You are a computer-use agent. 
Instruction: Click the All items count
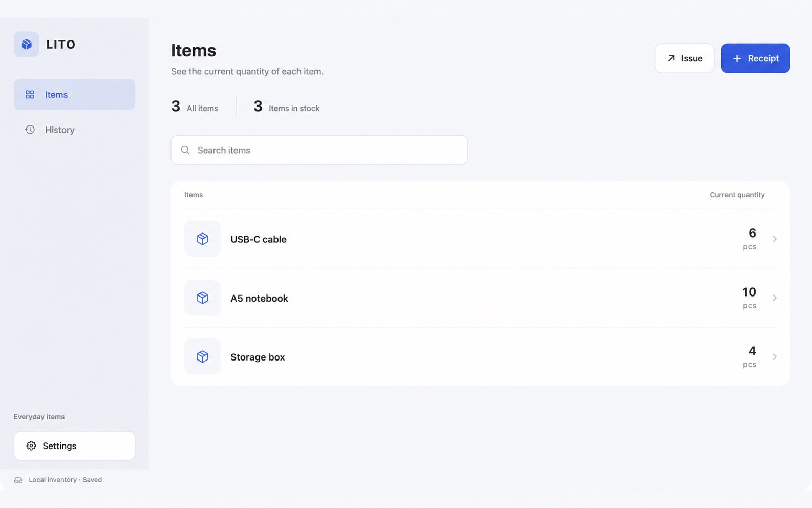click(x=195, y=107)
